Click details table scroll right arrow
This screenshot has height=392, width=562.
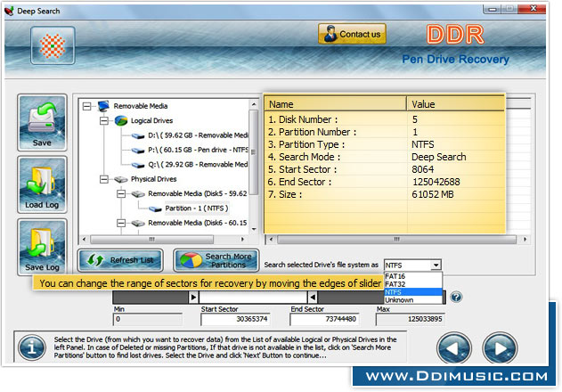[x=525, y=240]
